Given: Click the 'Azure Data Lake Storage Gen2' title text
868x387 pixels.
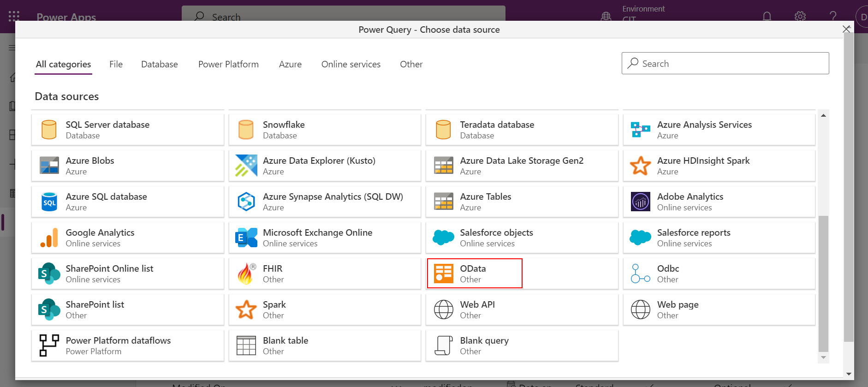Looking at the screenshot, I should point(522,161).
